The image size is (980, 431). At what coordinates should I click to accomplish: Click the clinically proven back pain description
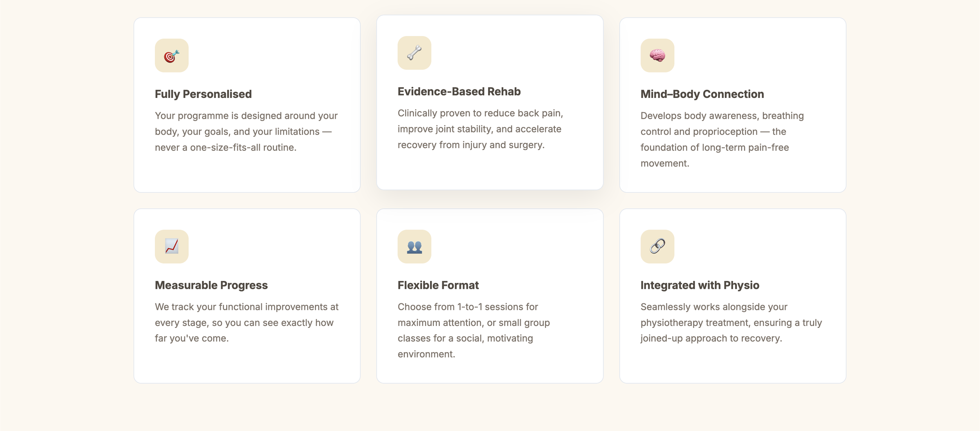(x=480, y=129)
